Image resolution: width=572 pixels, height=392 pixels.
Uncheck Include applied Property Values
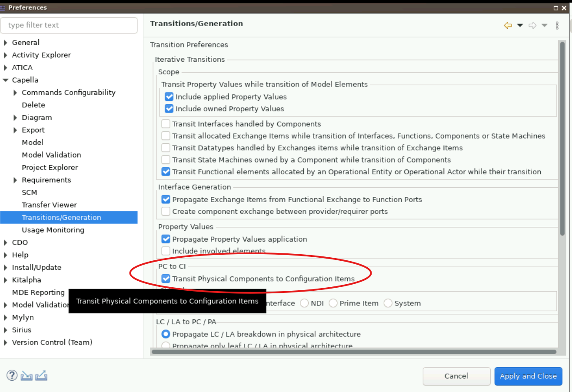point(169,96)
